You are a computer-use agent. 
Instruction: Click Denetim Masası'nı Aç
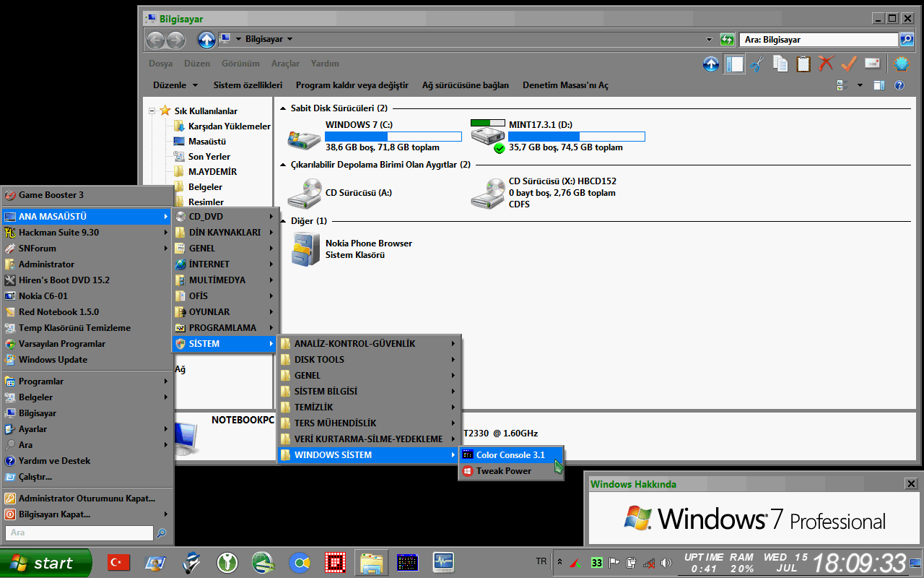pyautogui.click(x=565, y=85)
